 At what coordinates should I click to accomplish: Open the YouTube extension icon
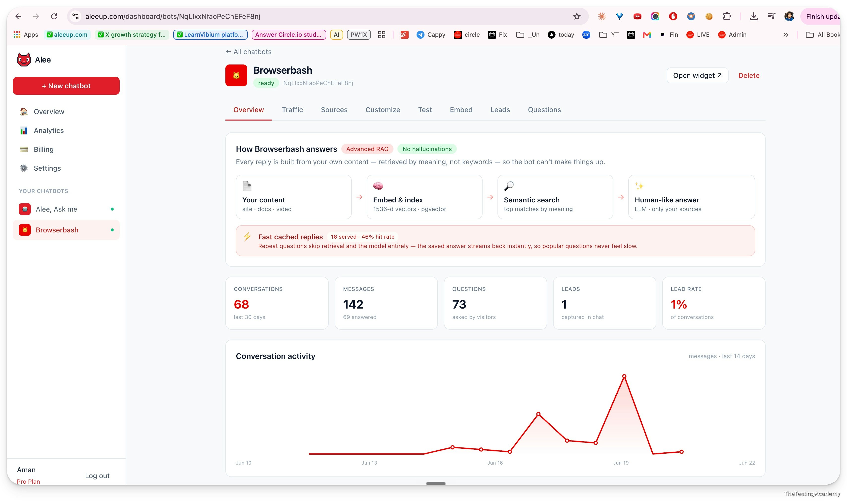[x=637, y=16]
